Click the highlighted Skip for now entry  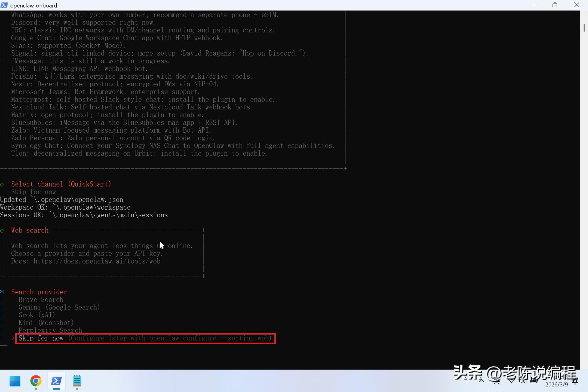pos(41,338)
